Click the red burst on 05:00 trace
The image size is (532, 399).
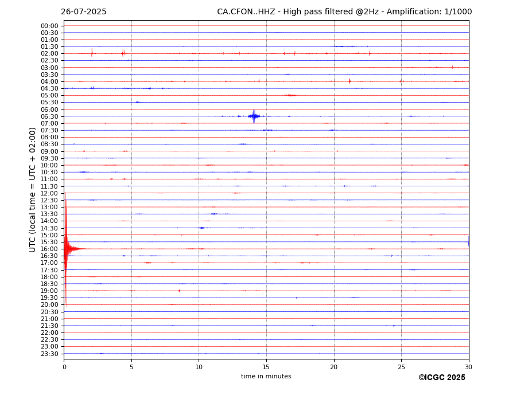click(x=290, y=95)
